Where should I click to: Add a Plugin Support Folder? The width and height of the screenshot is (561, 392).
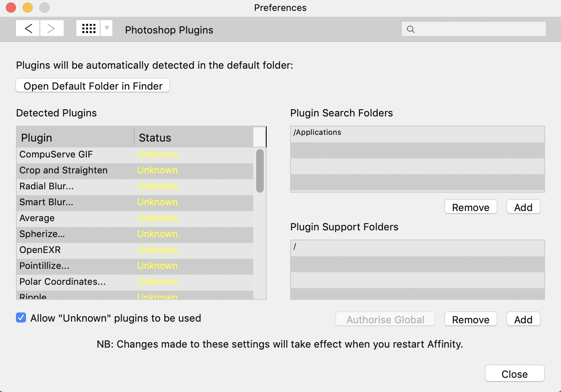(x=523, y=319)
